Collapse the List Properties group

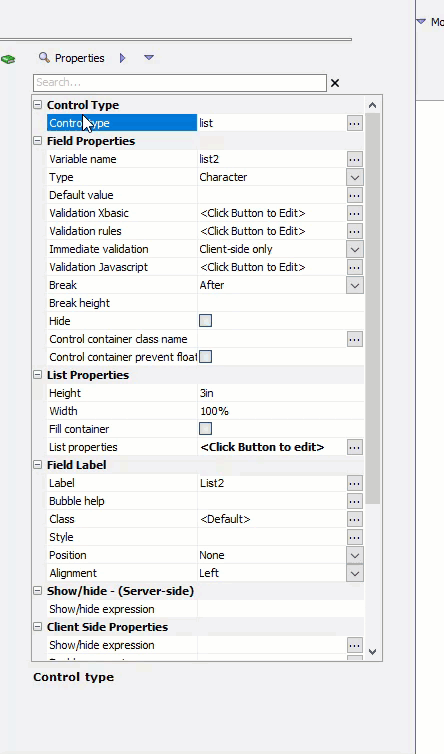click(x=38, y=375)
